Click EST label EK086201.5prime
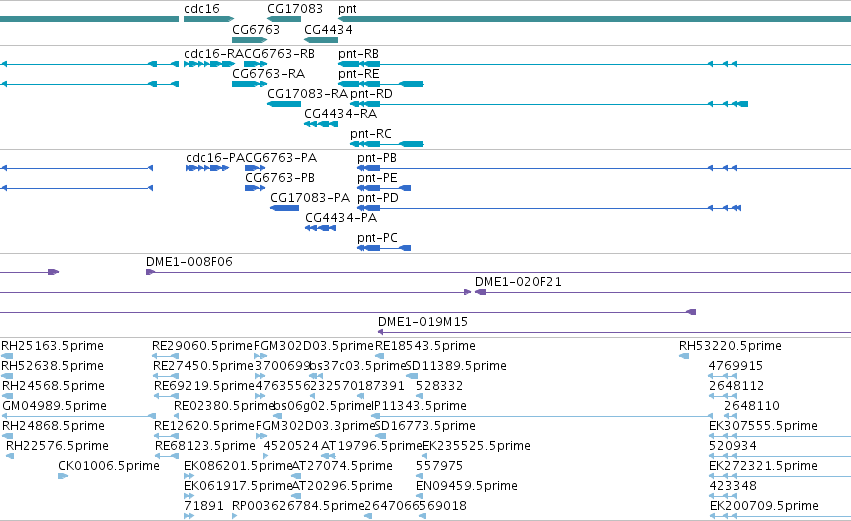This screenshot has height=521, width=851. (x=238, y=466)
